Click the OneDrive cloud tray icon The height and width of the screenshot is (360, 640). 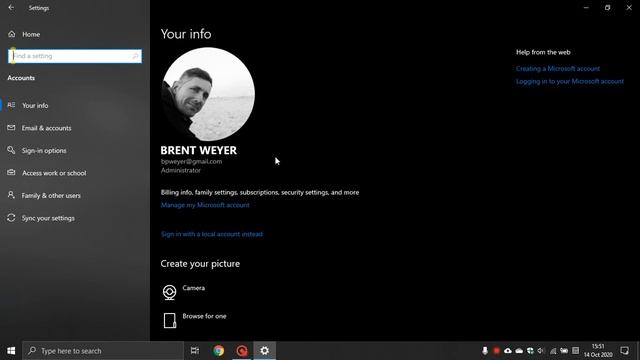coord(519,351)
